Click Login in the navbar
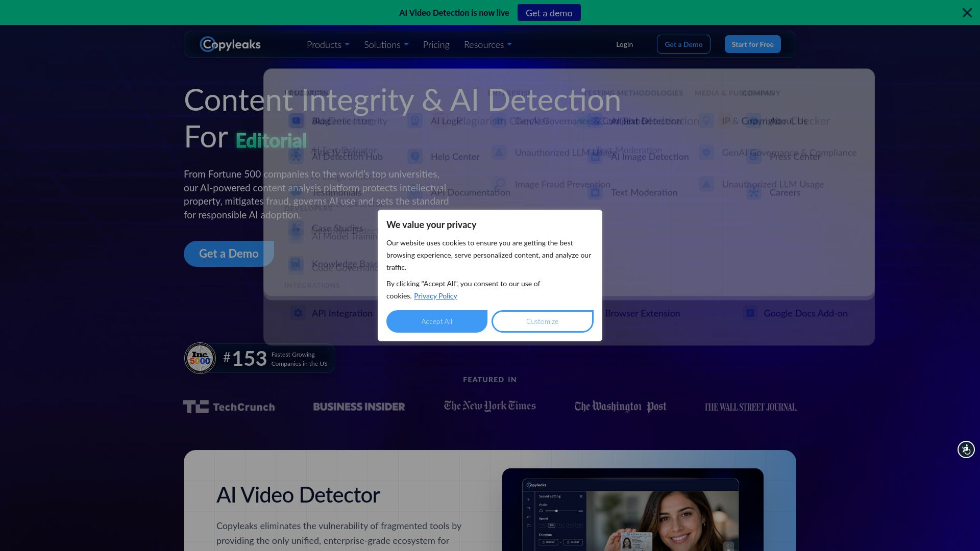This screenshot has height=551, width=980. [624, 44]
